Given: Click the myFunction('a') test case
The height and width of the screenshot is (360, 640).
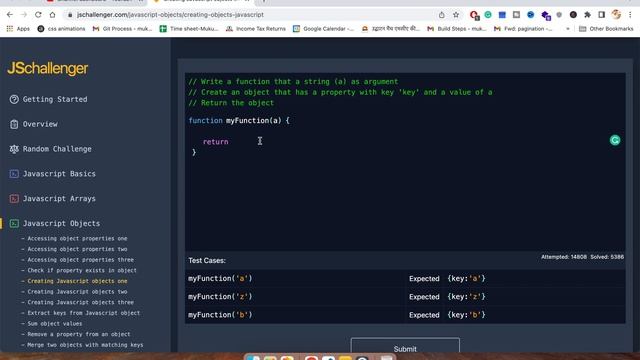Looking at the screenshot, I should click(220, 278).
